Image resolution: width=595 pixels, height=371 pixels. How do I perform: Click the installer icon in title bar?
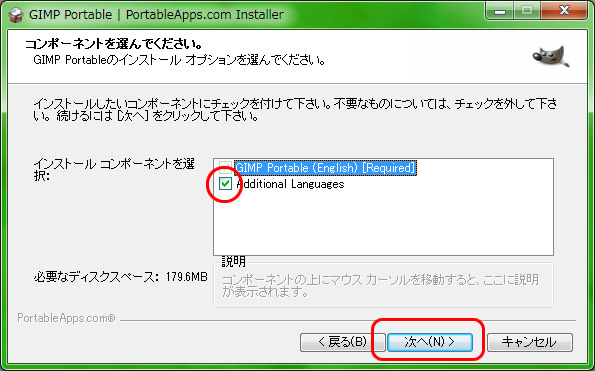click(16, 14)
